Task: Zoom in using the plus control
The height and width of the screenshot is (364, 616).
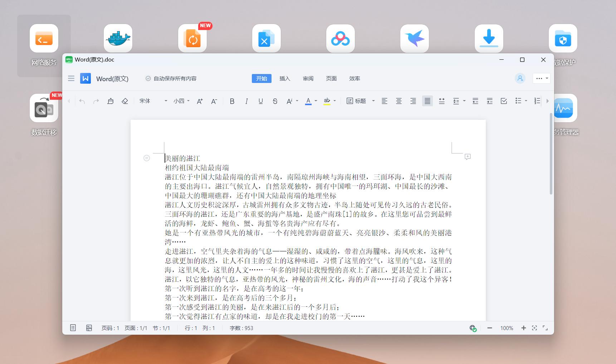Action: click(x=523, y=328)
